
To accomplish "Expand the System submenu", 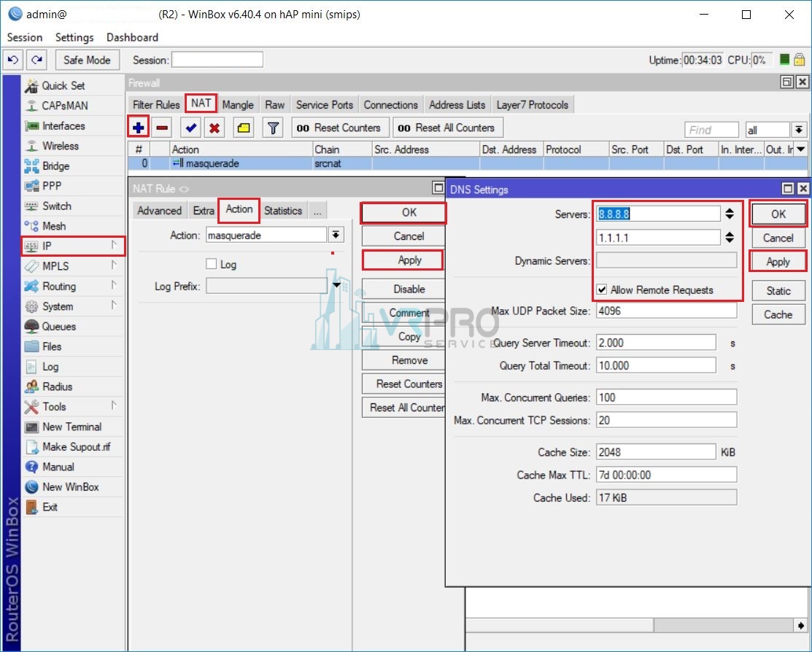I will (x=73, y=306).
